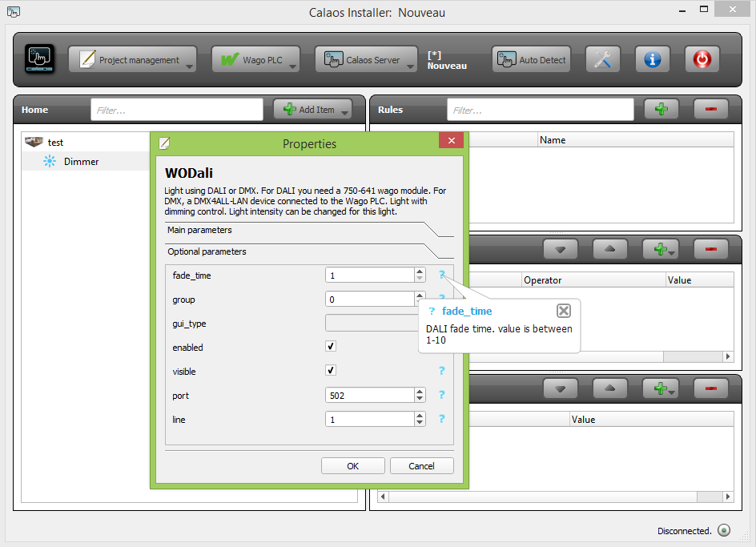The width and height of the screenshot is (756, 547).
Task: Move action down in bottom panel
Action: [x=561, y=388]
